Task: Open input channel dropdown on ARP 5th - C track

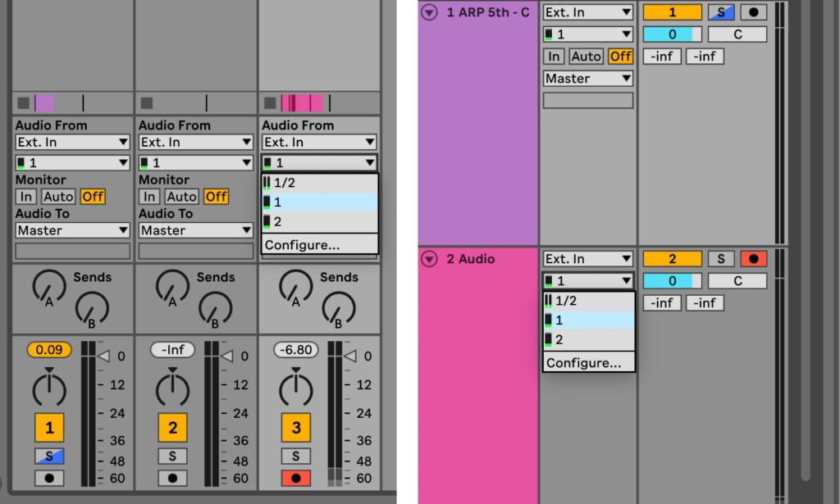Action: click(x=588, y=34)
